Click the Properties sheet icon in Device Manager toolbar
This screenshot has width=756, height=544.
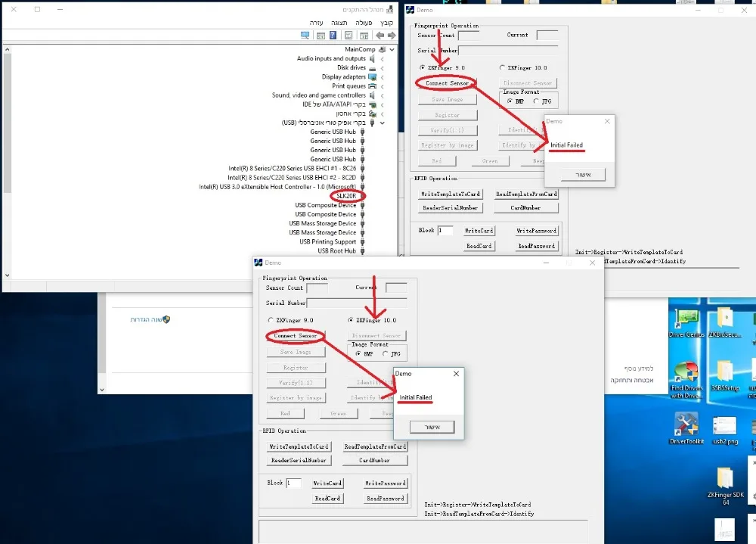349,36
